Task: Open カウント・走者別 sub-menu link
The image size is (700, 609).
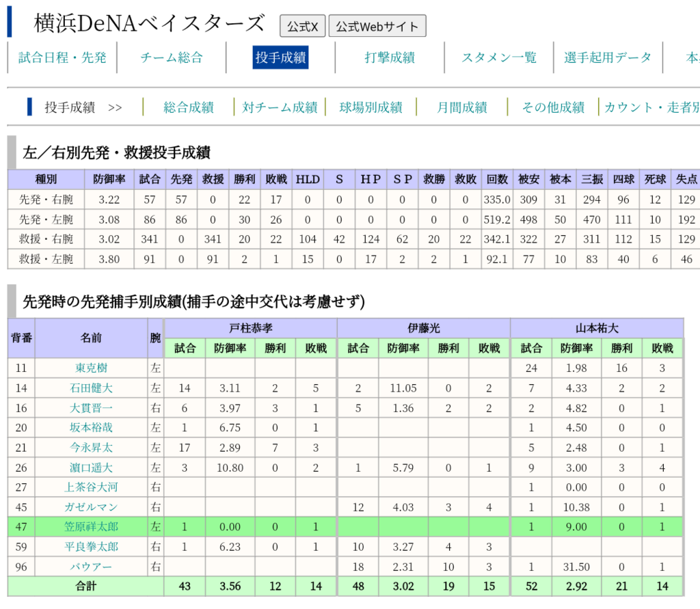Action: click(x=651, y=107)
